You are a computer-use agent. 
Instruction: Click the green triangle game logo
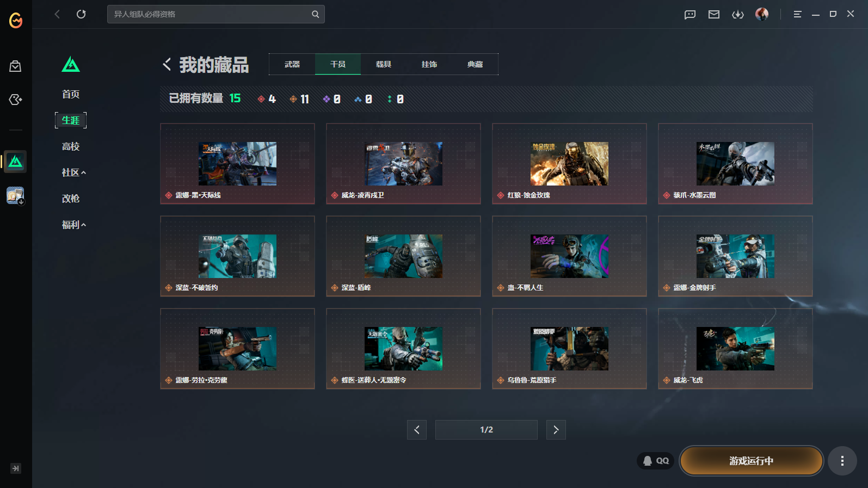click(x=71, y=64)
